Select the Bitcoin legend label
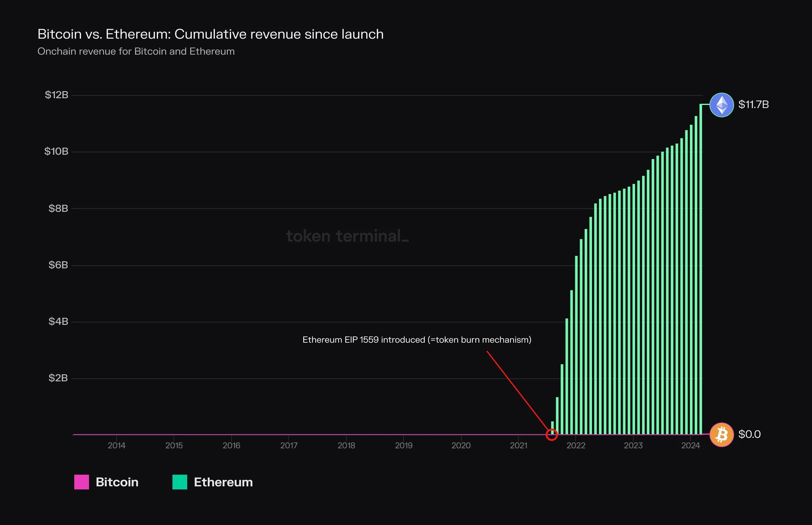 click(117, 482)
